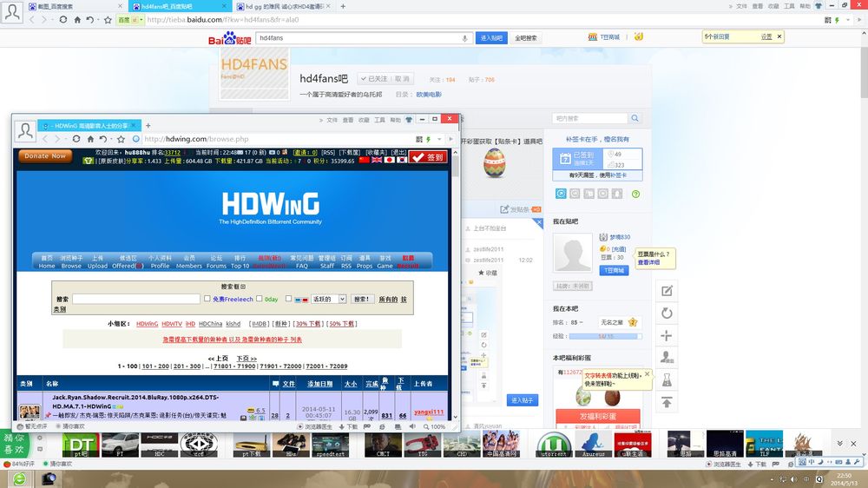Click the refresh icon in HDWinG window toolbar
Viewport: 868px width, 488px height.
(76, 139)
